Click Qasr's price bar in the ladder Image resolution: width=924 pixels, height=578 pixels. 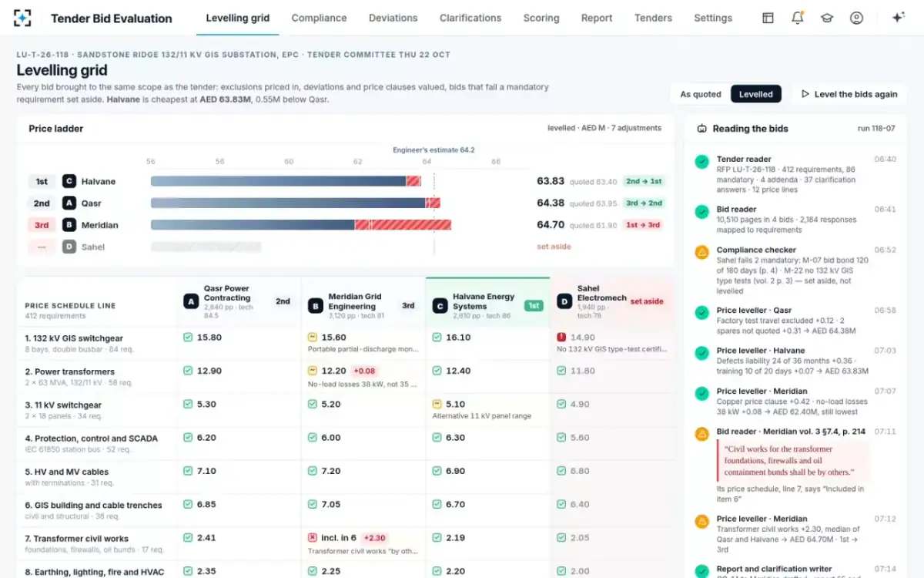pos(295,203)
